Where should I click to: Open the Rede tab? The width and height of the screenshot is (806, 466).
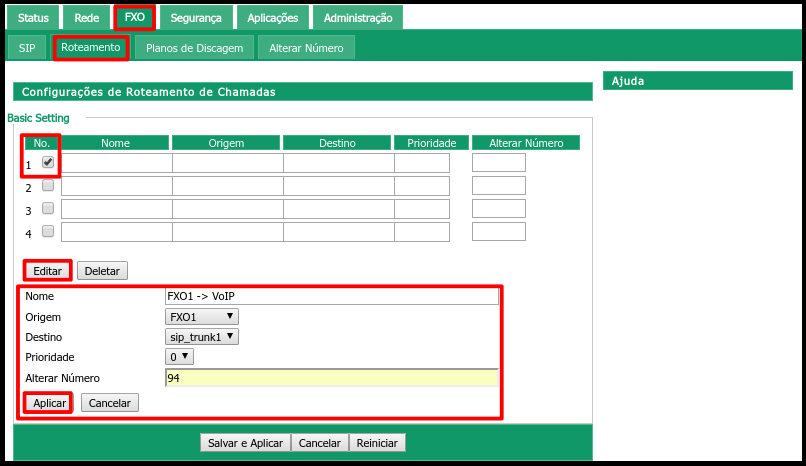click(x=87, y=18)
